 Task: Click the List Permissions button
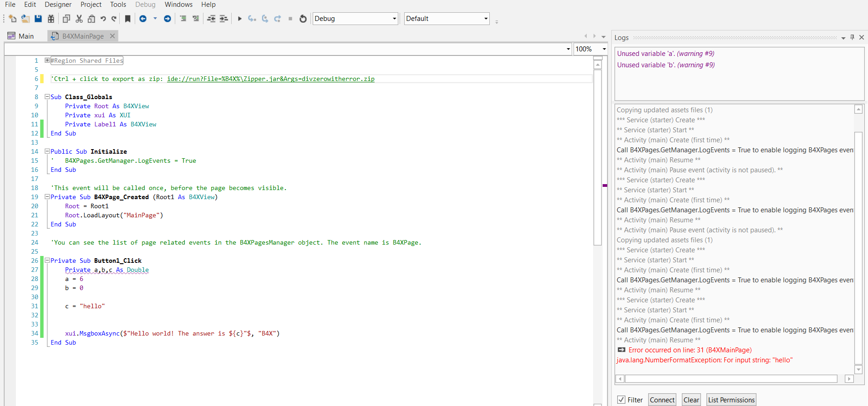[x=731, y=400]
